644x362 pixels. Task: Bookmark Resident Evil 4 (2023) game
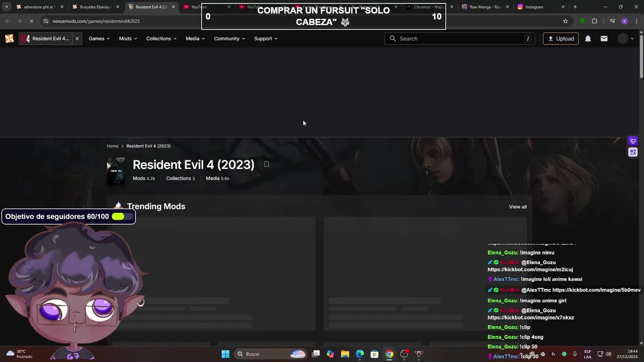tap(267, 164)
